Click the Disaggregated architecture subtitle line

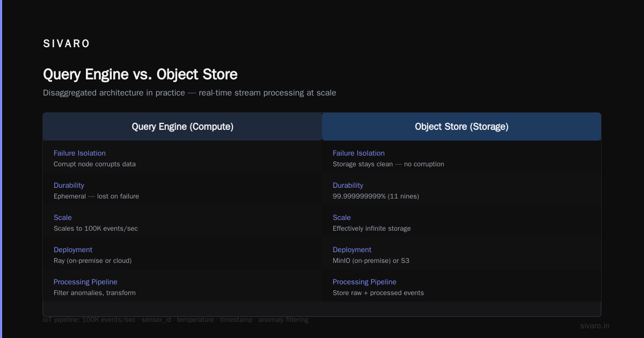189,93
